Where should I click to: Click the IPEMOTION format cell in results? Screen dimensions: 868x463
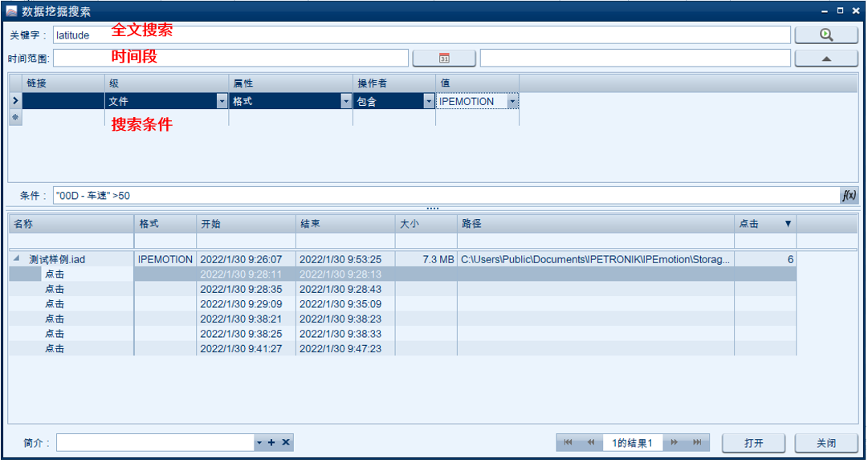(x=165, y=259)
